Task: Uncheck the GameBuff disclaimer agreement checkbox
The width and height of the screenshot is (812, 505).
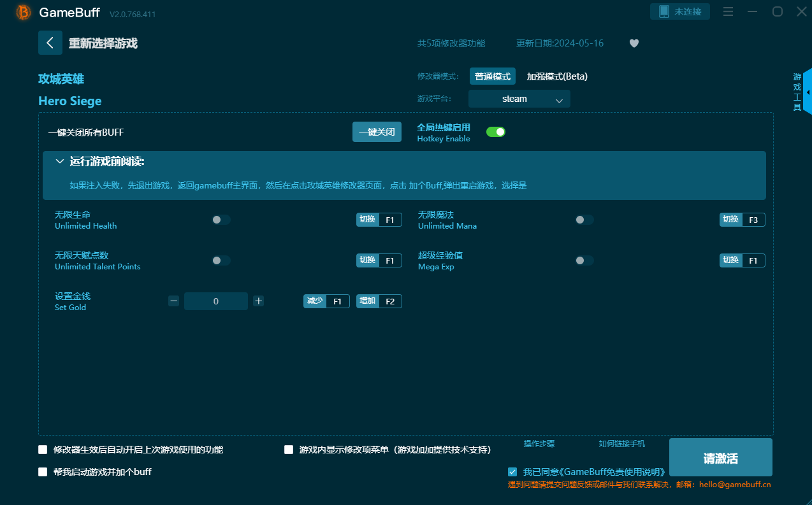Action: point(512,471)
